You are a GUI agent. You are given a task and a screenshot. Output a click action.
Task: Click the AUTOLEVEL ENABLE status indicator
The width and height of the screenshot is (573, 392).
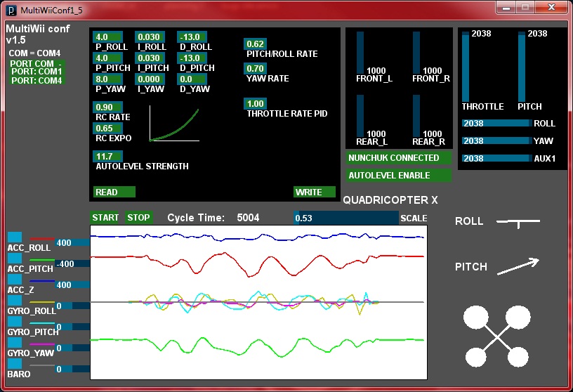pyautogui.click(x=398, y=176)
